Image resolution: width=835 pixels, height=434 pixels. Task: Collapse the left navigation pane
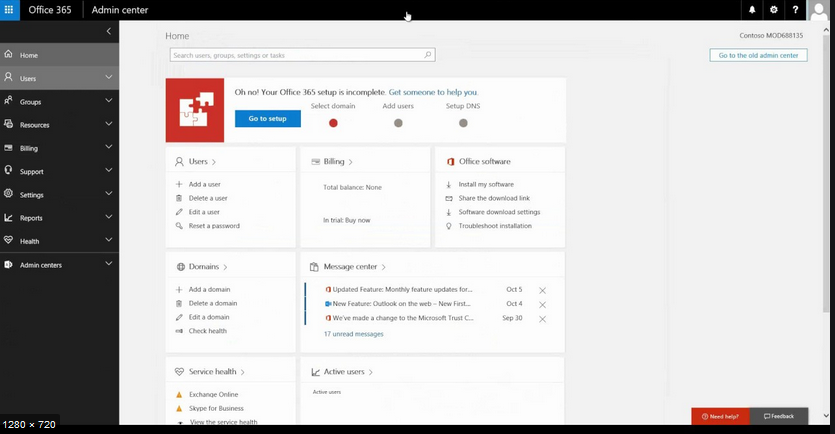[109, 31]
